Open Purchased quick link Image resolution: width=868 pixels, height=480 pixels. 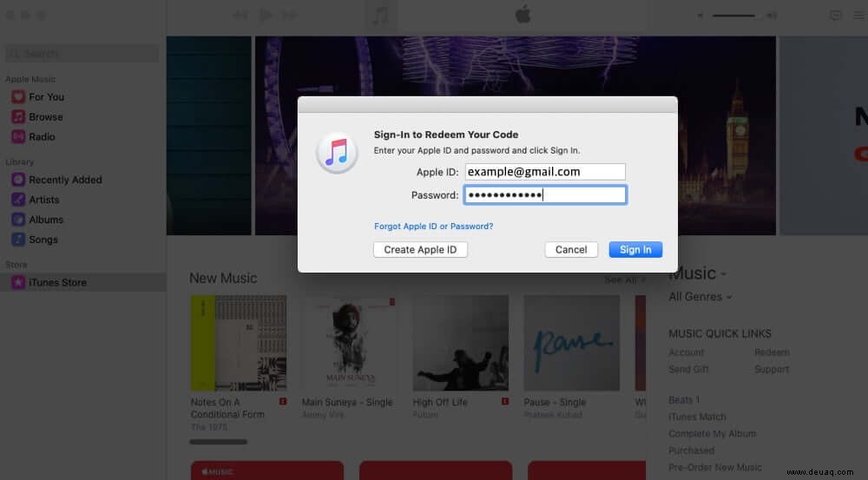pos(692,450)
